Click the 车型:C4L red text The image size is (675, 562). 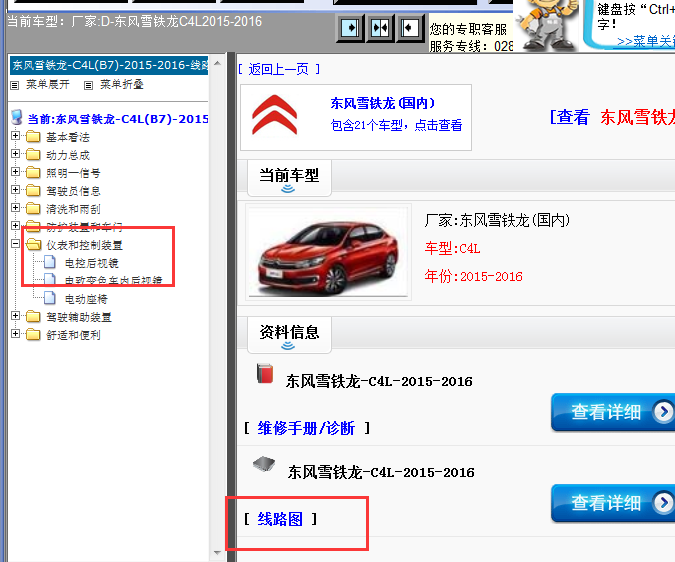pos(452,248)
